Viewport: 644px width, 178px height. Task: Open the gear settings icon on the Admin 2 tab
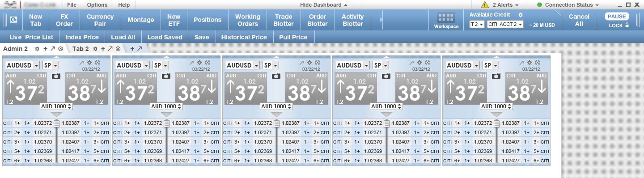[x=37, y=48]
